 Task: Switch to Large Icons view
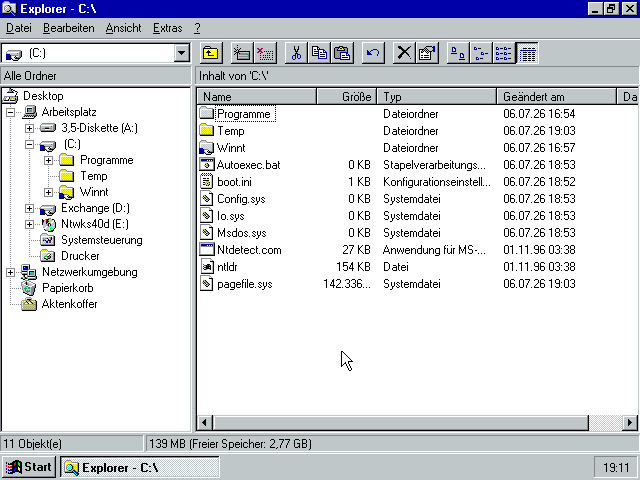coord(458,53)
